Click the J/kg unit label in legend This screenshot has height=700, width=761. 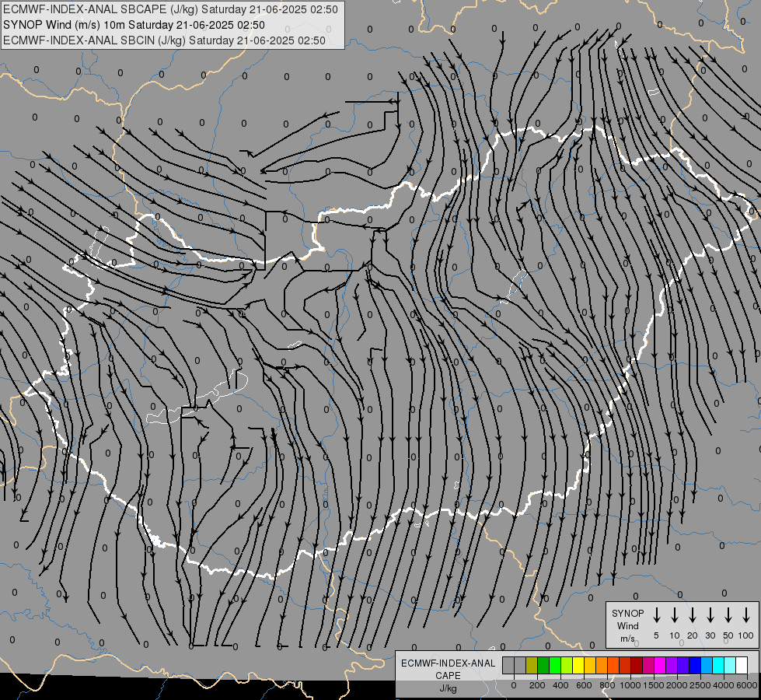coord(448,688)
